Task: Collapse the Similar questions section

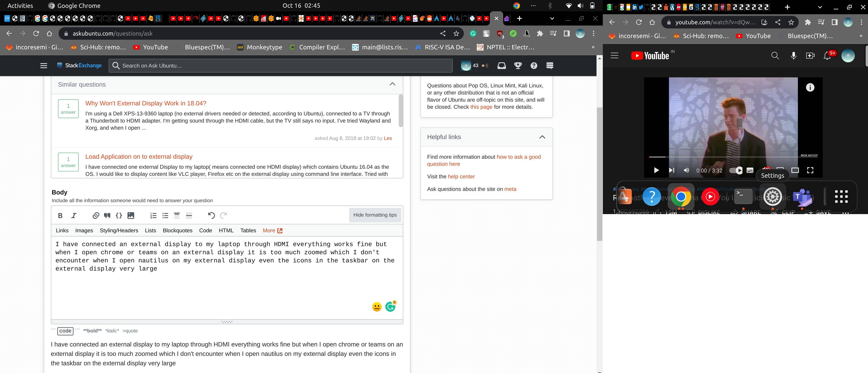Action: click(392, 84)
